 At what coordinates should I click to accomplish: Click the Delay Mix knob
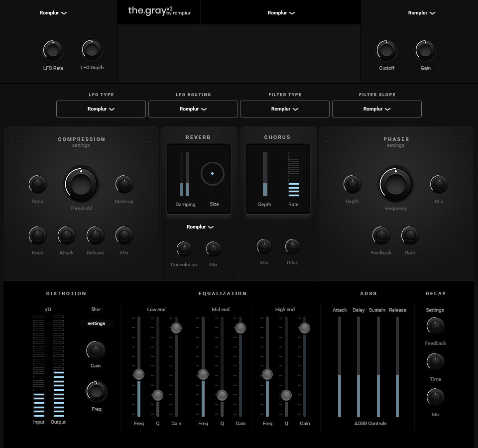(435, 397)
